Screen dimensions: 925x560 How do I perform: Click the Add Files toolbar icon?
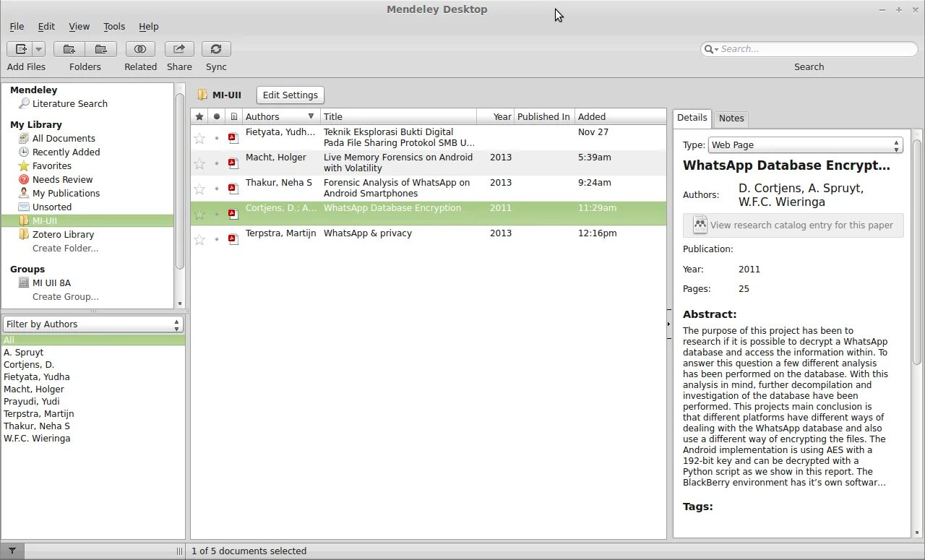20,49
